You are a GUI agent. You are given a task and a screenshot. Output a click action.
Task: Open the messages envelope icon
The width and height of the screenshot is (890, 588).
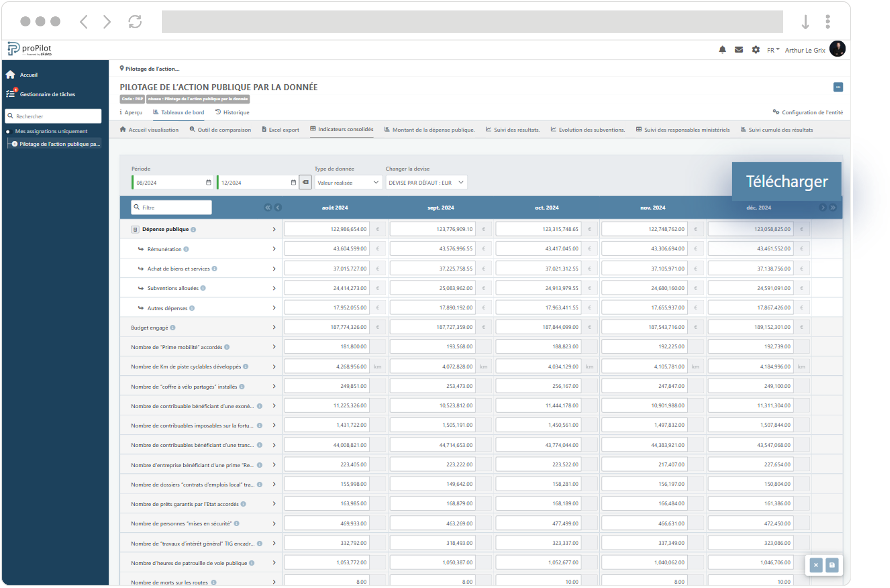click(x=739, y=49)
